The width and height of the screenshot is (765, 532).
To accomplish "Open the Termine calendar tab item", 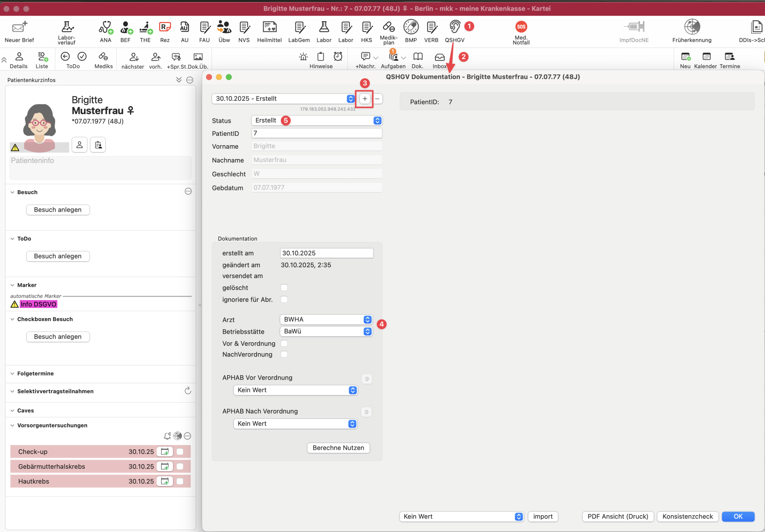I will (729, 57).
